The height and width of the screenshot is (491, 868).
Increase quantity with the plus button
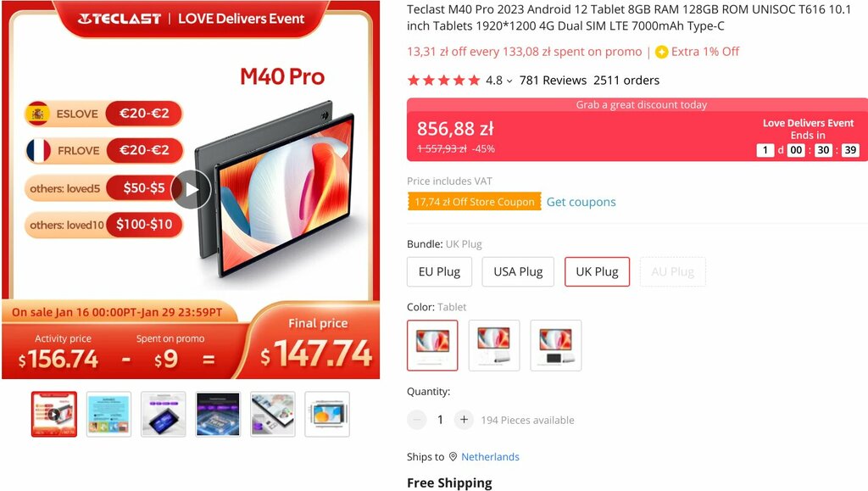464,420
